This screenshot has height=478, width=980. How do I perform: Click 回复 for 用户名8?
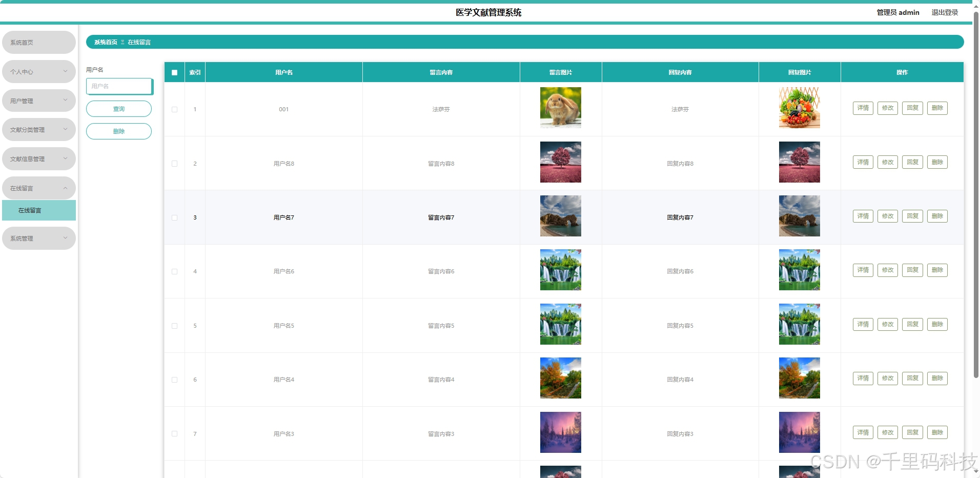(x=913, y=162)
